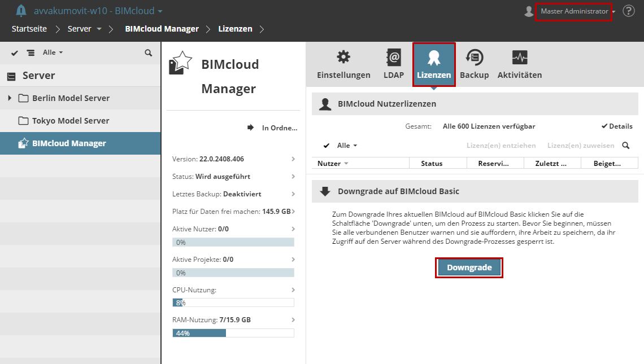The height and width of the screenshot is (364, 644).
Task: Select BIMcloud Manager in the server list
Action: tap(80, 143)
